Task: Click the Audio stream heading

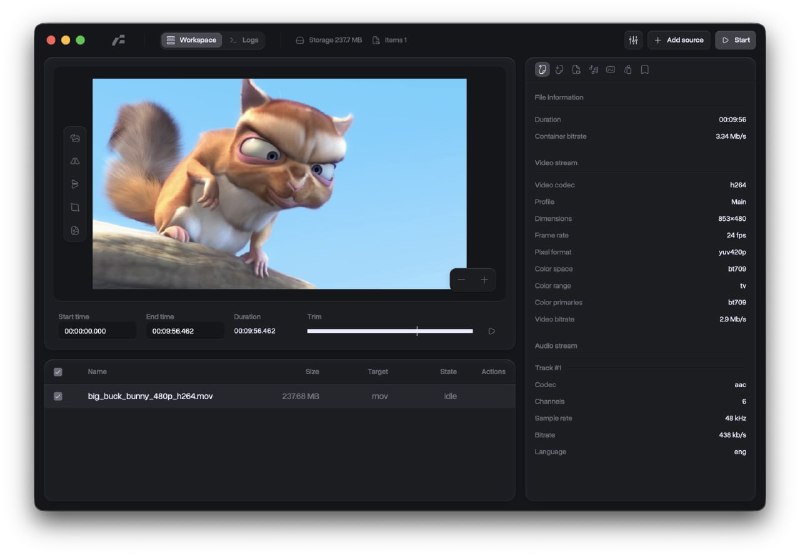Action: pyautogui.click(x=556, y=346)
